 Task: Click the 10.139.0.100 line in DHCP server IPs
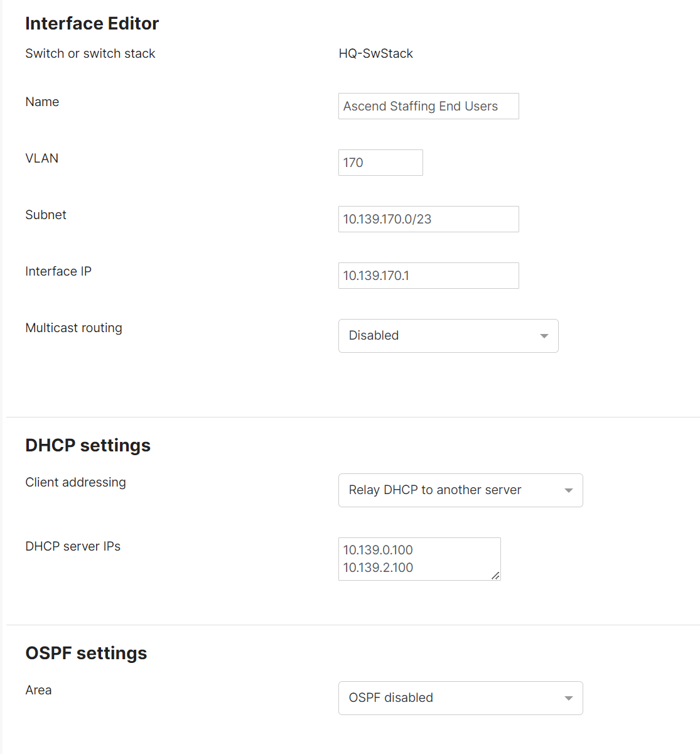point(378,550)
